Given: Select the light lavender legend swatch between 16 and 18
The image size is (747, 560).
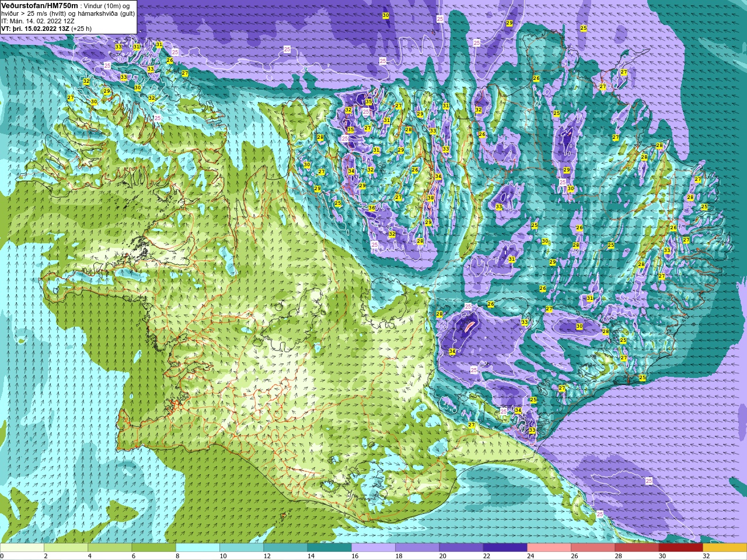Looking at the screenshot, I should [x=373, y=548].
